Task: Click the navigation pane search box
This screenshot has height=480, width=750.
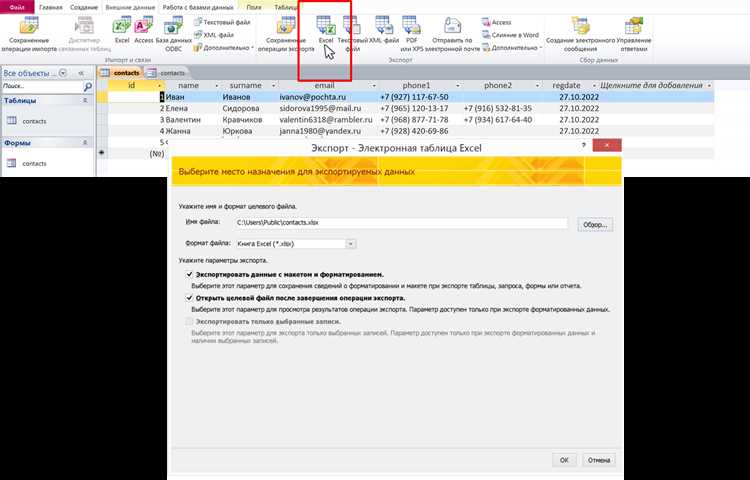Action: tap(42, 87)
